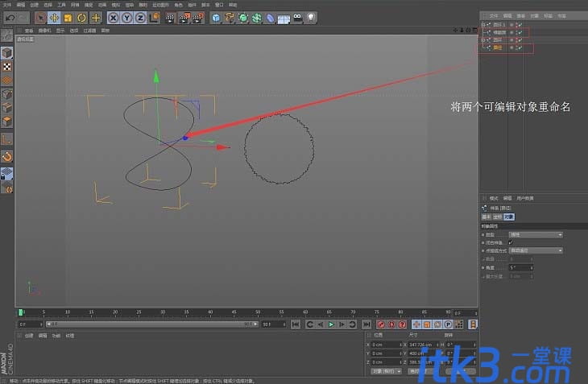Open the 窗口 menu in main menu bar
588x384 pixels.
[219, 5]
